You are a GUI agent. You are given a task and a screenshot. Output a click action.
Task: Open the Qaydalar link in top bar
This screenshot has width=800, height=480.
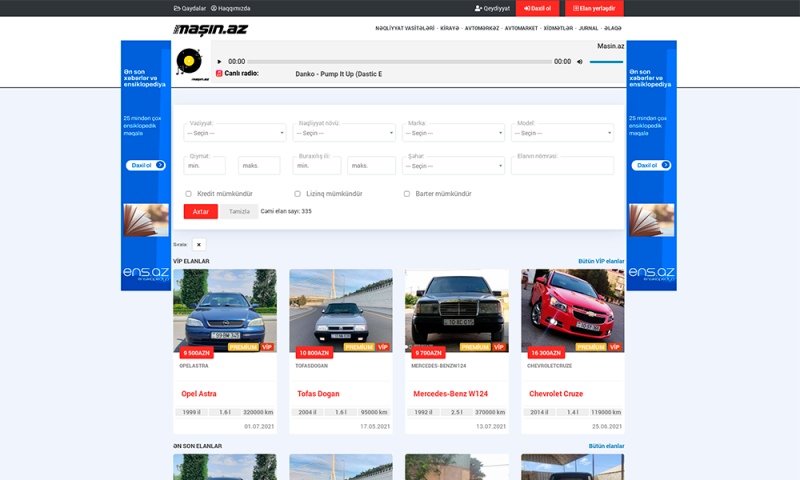pyautogui.click(x=190, y=8)
